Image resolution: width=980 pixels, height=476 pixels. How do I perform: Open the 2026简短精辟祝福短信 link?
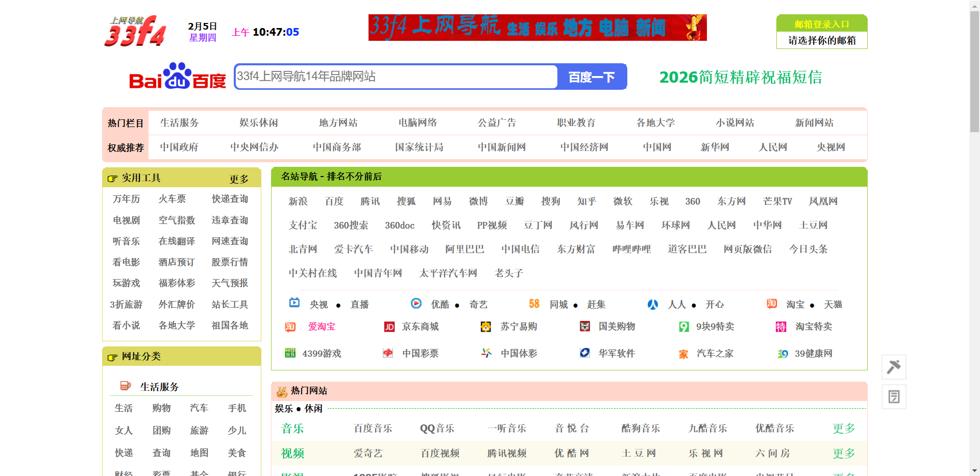tap(740, 77)
